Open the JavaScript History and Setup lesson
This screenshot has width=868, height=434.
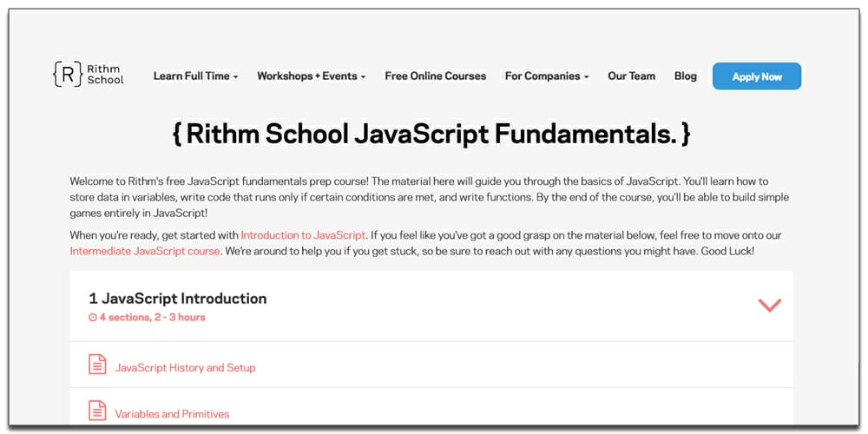point(185,367)
